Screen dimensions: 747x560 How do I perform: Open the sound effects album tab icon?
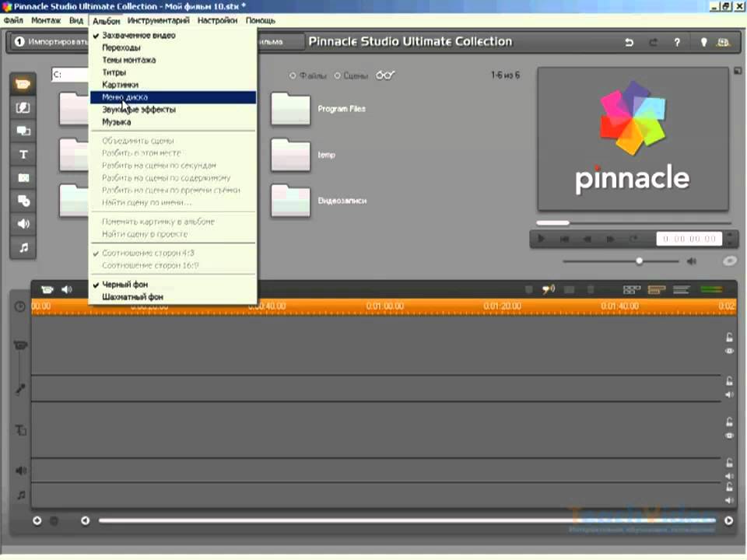(x=23, y=224)
